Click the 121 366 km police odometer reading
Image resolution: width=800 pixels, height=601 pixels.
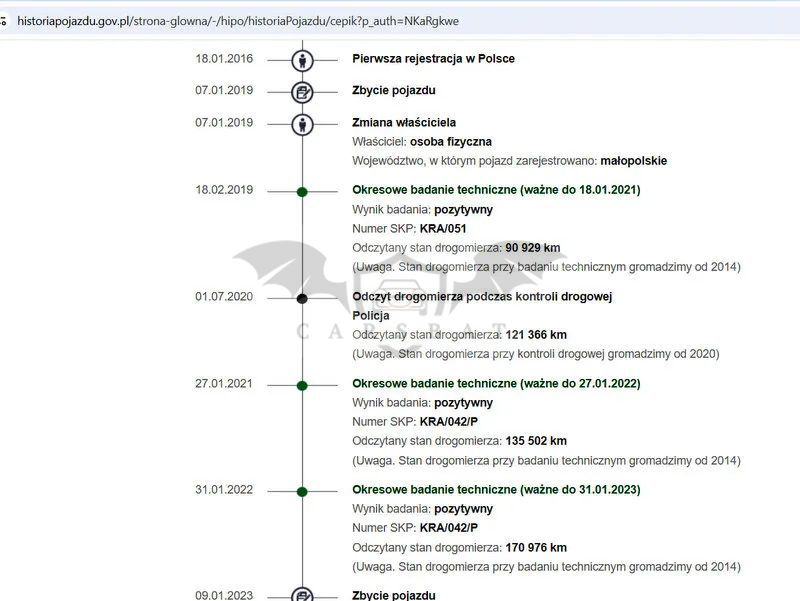click(x=536, y=335)
